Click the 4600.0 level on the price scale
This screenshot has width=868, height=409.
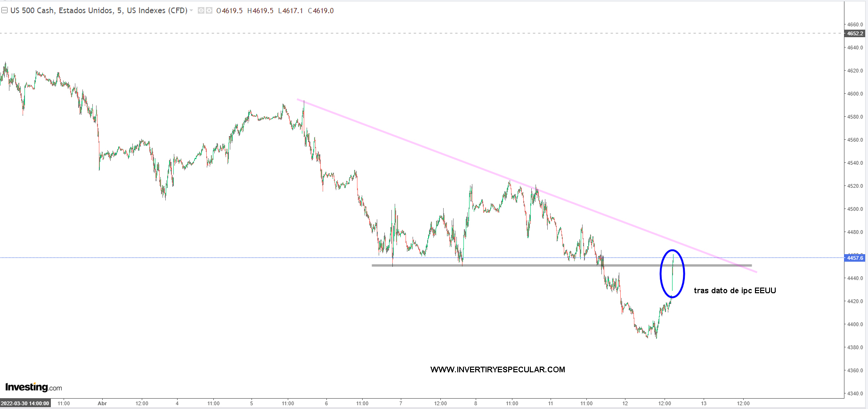tap(855, 94)
